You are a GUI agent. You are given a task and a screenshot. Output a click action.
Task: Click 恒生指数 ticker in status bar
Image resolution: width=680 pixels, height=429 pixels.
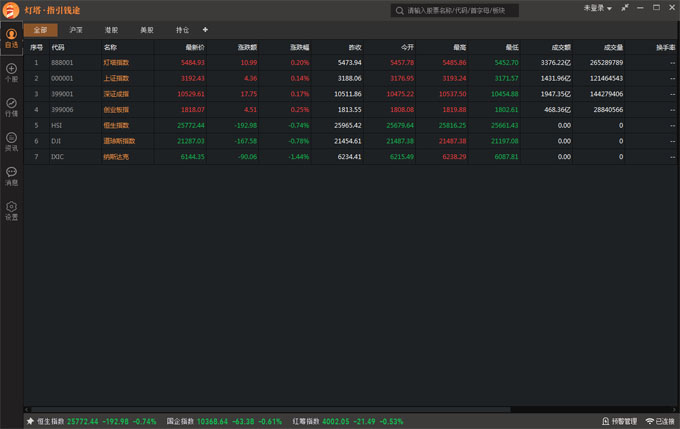pyautogui.click(x=96, y=421)
